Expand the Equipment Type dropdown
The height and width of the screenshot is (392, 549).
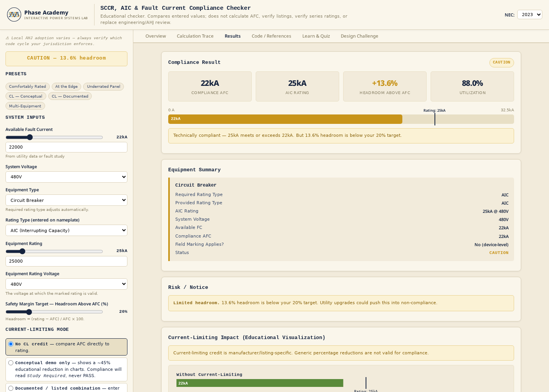pyautogui.click(x=66, y=200)
